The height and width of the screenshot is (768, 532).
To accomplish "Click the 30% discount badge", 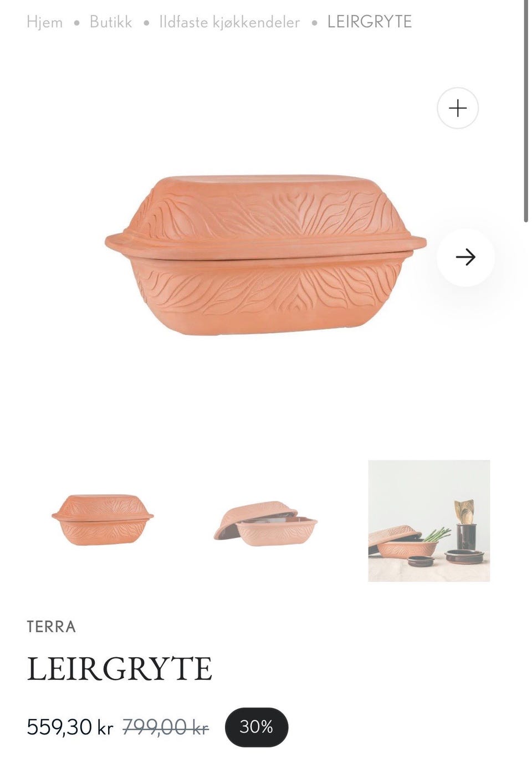I will [x=257, y=727].
